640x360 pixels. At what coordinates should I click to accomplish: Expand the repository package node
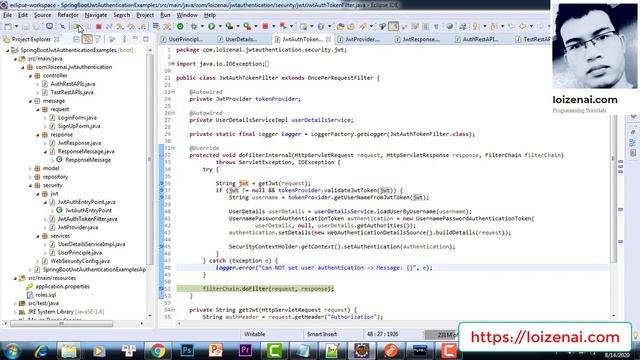(30, 177)
